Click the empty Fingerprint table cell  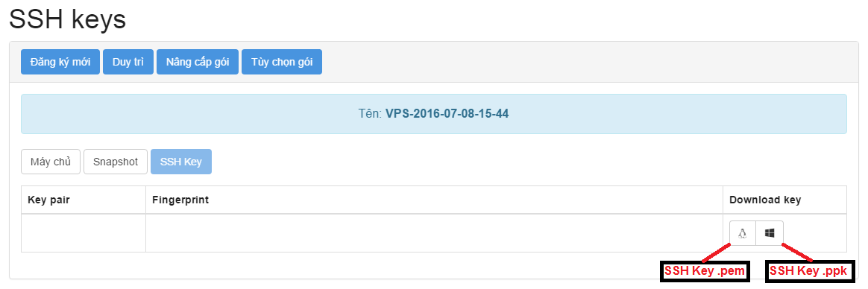(x=434, y=233)
